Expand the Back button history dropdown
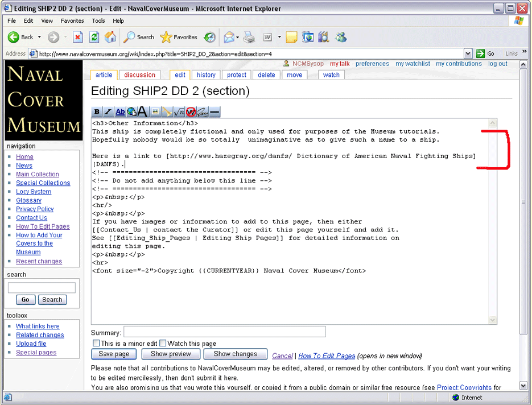Image resolution: width=532 pixels, height=405 pixels. click(39, 37)
